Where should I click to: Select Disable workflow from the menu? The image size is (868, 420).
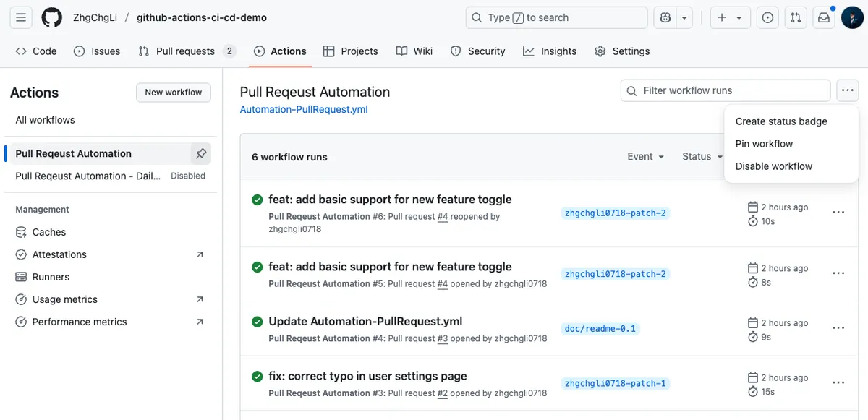pyautogui.click(x=773, y=166)
